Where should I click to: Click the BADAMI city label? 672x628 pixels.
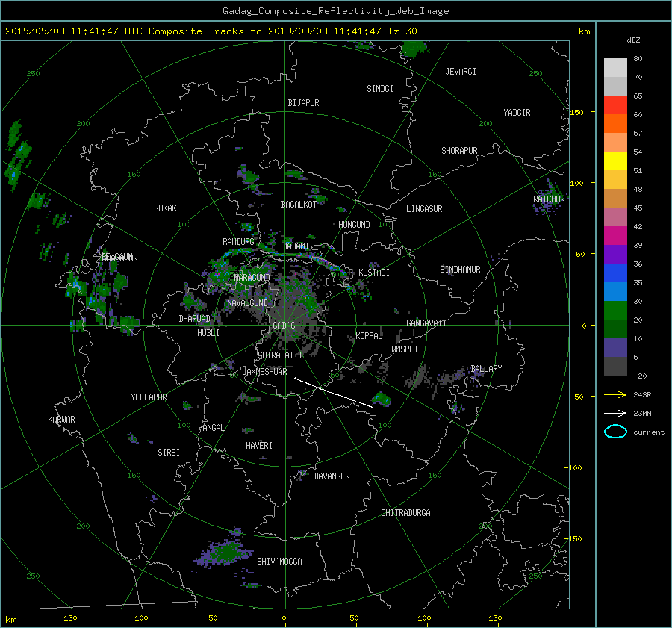pyautogui.click(x=296, y=246)
